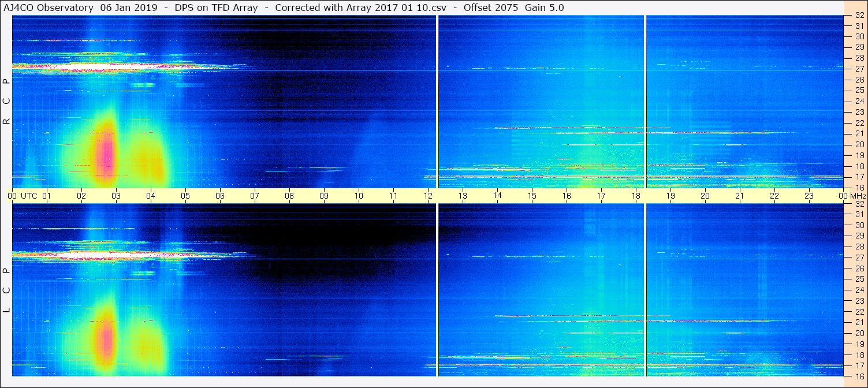Viewport: 868px width, 388px height.
Task: Click the 03 hour label on UTC axis
Action: (x=116, y=196)
